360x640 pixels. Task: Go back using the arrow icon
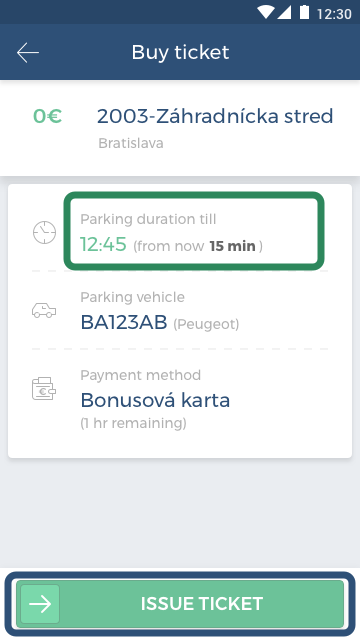[28, 53]
